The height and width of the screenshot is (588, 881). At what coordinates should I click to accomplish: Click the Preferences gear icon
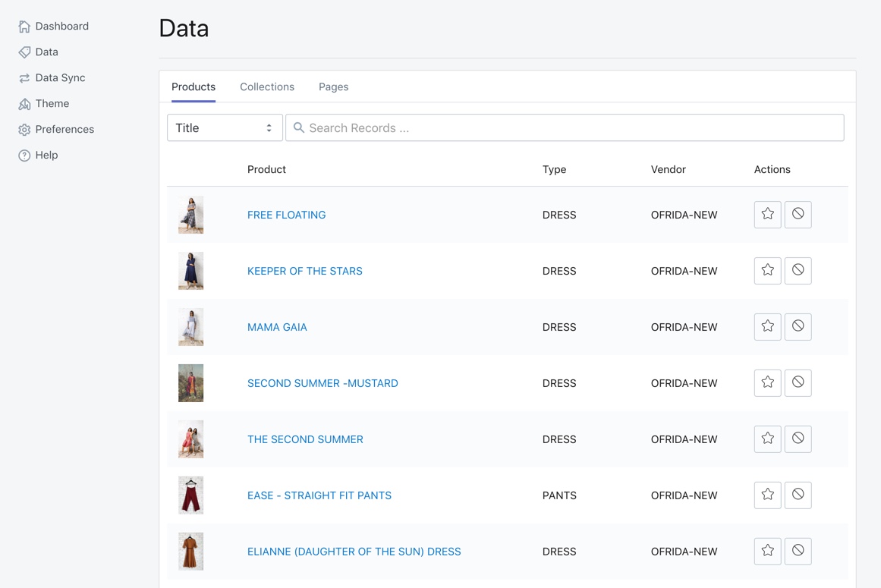(x=24, y=130)
